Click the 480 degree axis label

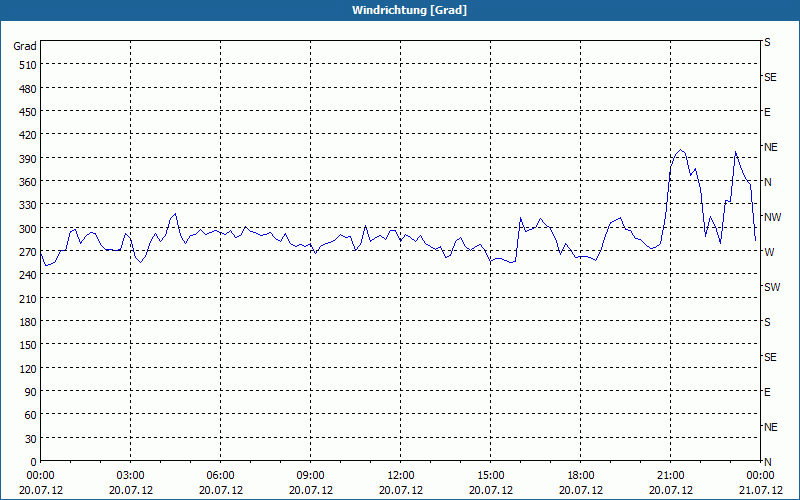click(28, 89)
